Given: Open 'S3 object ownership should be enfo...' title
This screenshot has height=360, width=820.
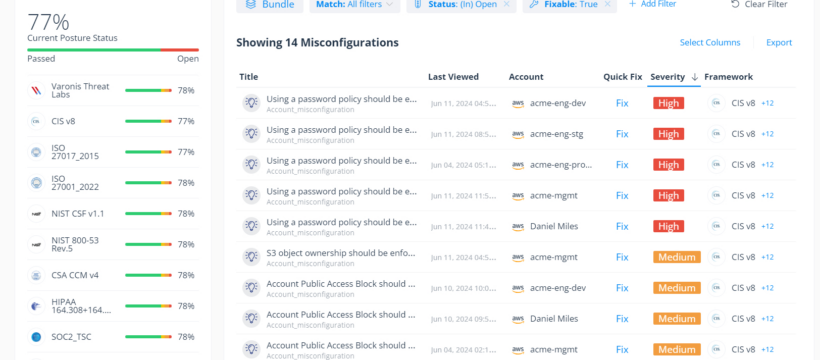Looking at the screenshot, I should click(341, 253).
